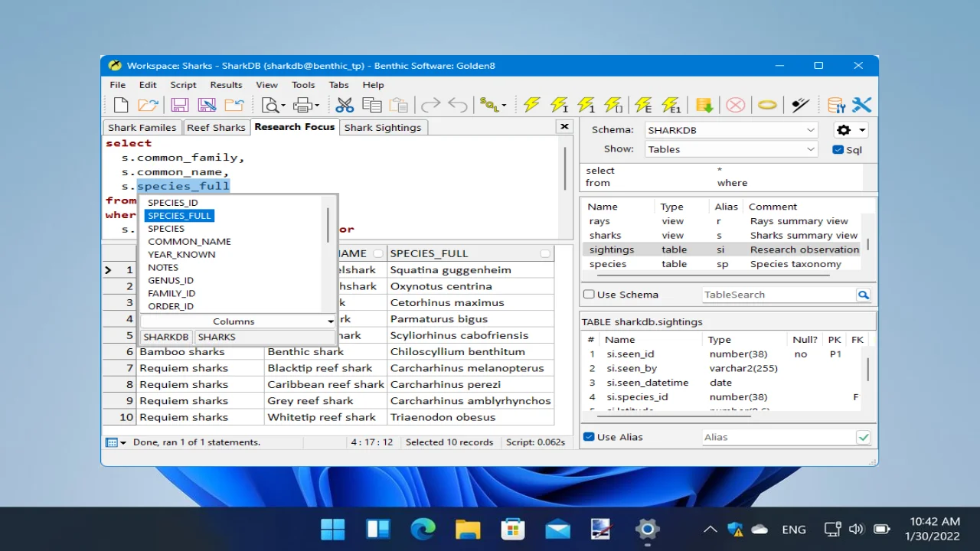Open File Explorer from the taskbar
This screenshot has height=551, width=980.
(x=468, y=529)
